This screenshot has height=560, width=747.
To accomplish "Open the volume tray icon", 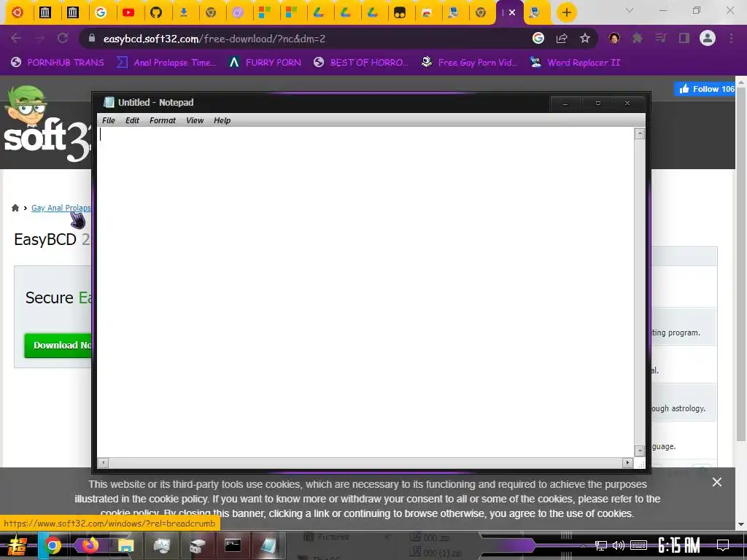I will [619, 545].
